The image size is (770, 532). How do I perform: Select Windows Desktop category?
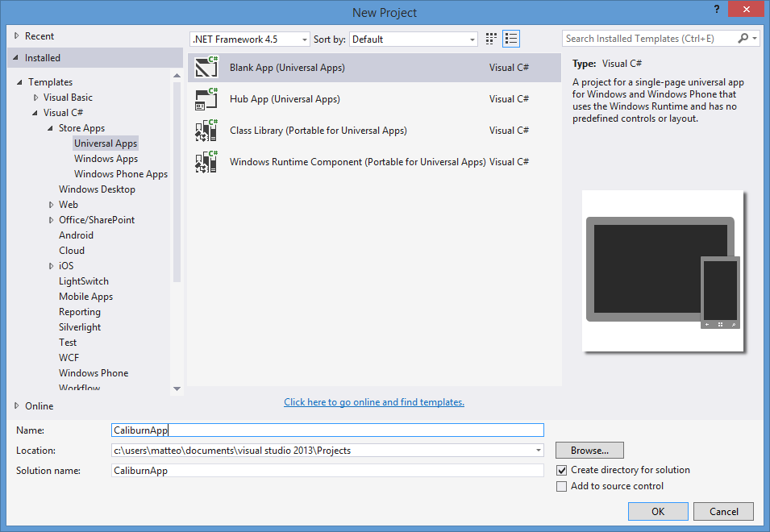[98, 189]
